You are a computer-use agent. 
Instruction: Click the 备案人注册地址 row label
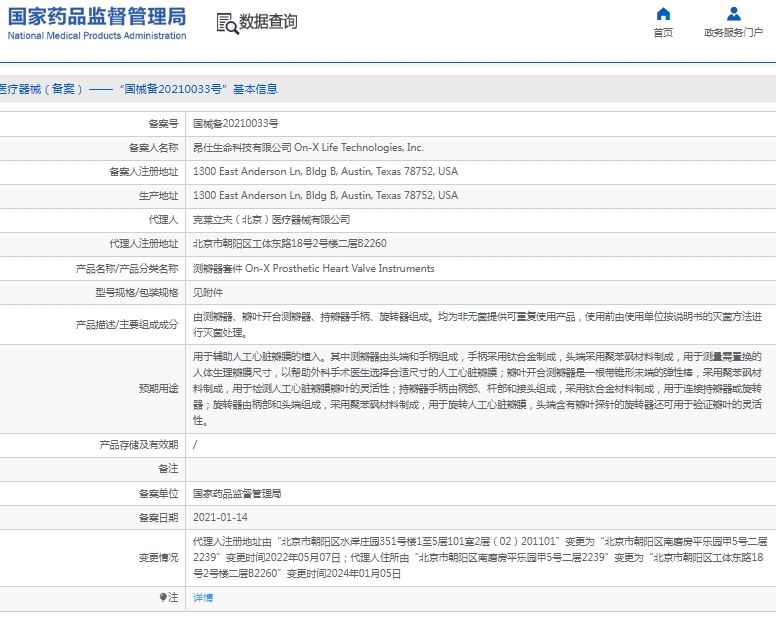(144, 172)
